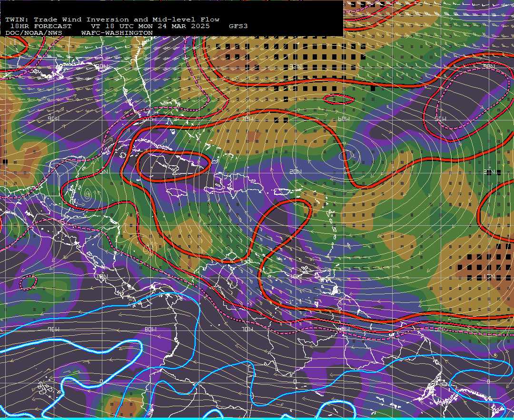Click the '20N' latitude label north of Puerto Rico
Screen dimensions: 514x420
pos(295,172)
